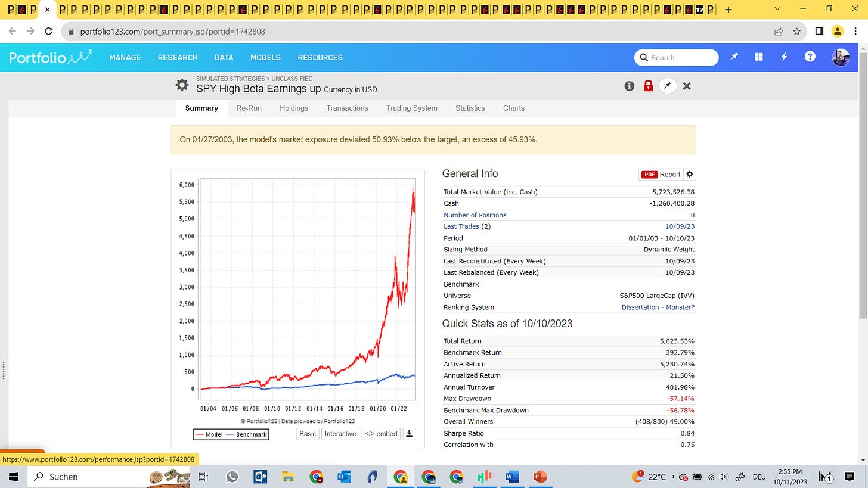Screen dimensions: 868x488
Task: Click the red lock icon
Action: 648,86
